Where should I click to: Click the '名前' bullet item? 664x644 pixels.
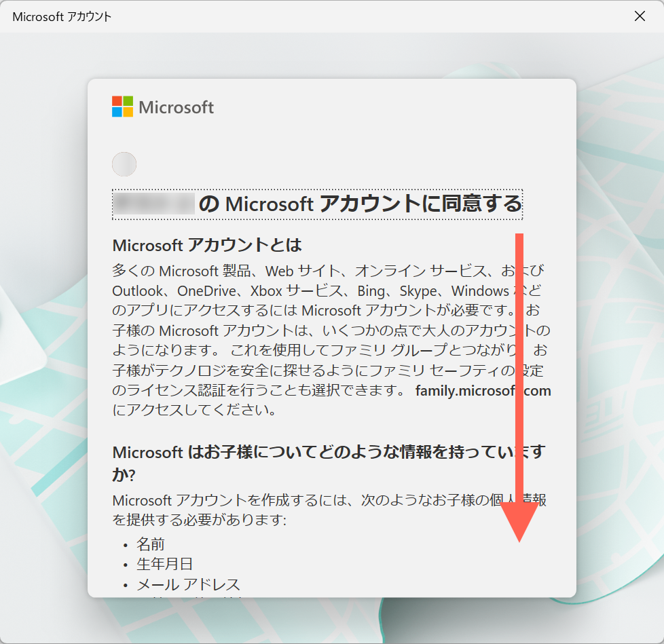tap(150, 544)
